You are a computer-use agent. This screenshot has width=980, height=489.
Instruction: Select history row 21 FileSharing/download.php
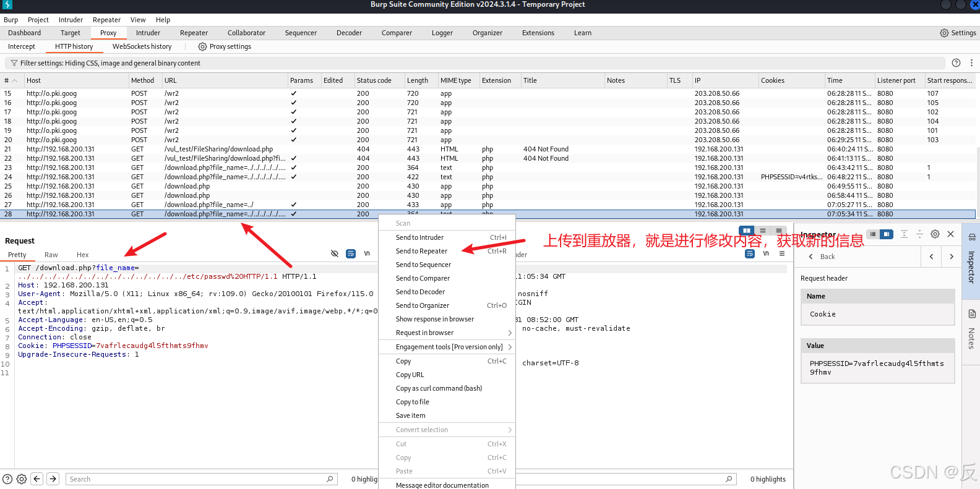pos(488,149)
